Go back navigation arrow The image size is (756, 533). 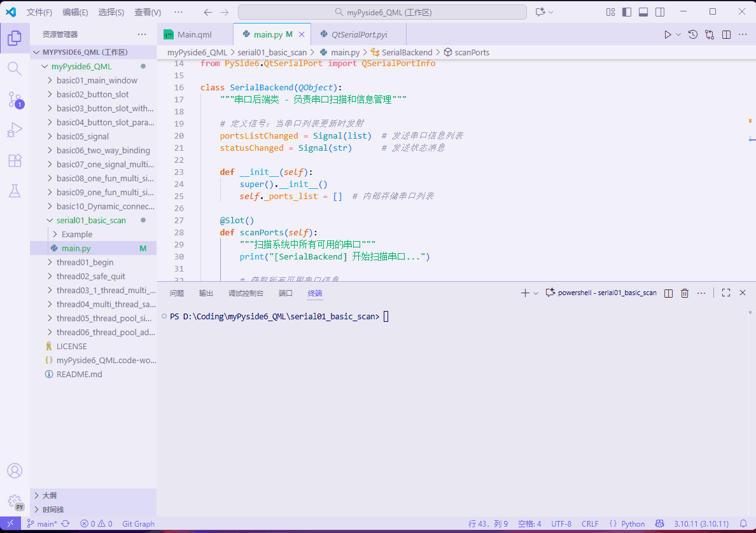[208, 13]
